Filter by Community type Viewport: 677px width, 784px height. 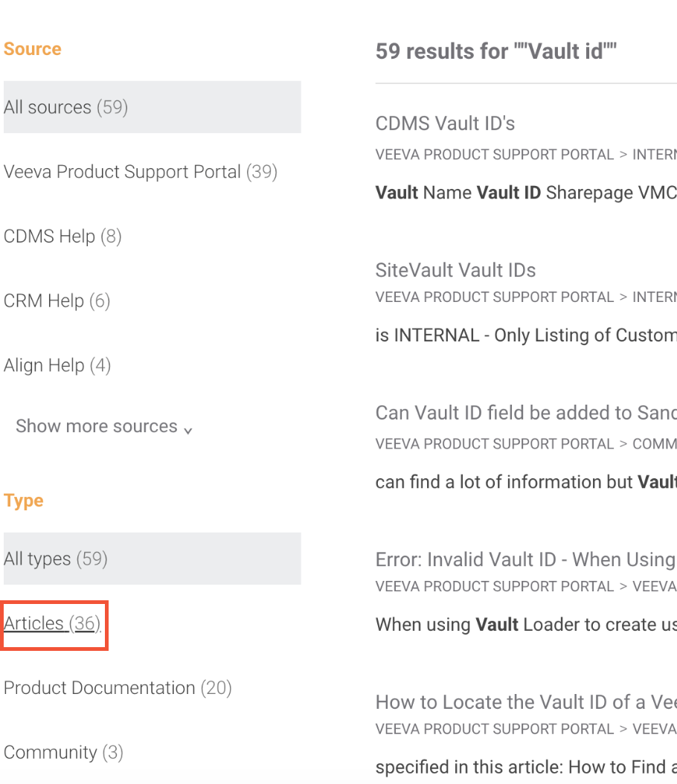point(63,753)
